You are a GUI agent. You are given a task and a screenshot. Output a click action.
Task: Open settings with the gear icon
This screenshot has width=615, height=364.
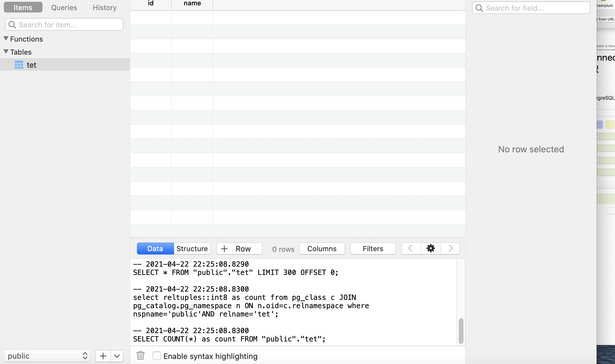pyautogui.click(x=430, y=249)
